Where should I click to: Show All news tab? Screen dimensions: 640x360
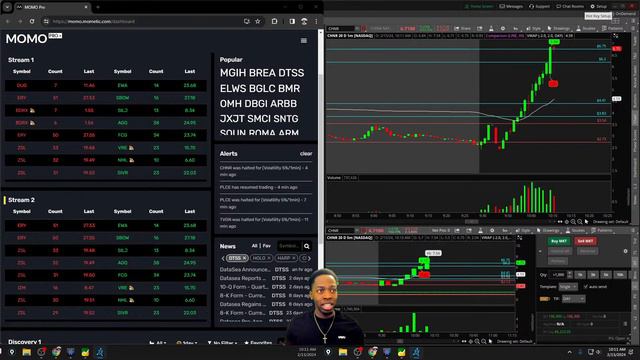(254, 246)
